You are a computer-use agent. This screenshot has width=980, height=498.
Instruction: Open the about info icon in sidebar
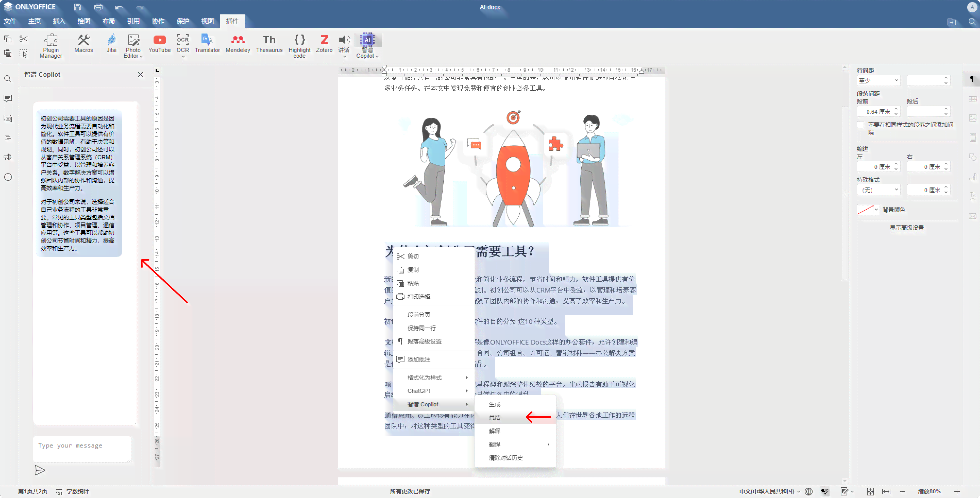(8, 177)
